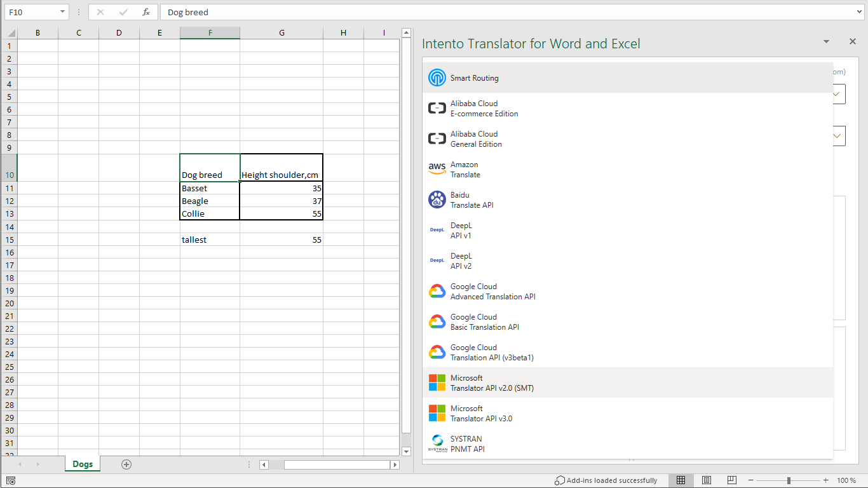Choose Google Cloud Translation API v3beta1

[627, 352]
